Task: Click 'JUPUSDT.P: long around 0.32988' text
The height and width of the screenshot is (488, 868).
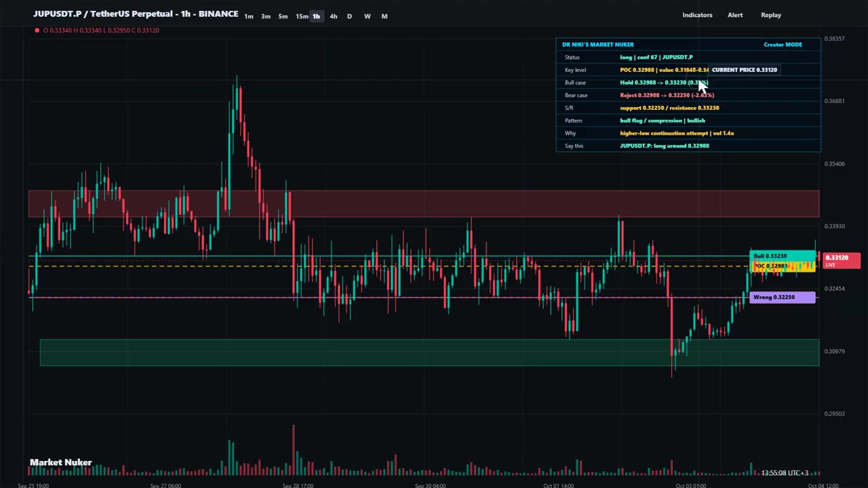Action: 664,146
